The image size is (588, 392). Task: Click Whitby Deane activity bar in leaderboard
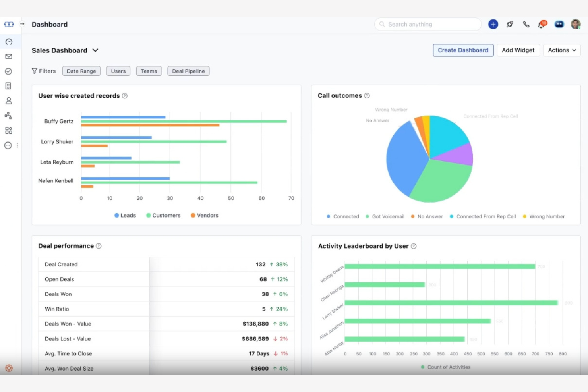(x=440, y=266)
